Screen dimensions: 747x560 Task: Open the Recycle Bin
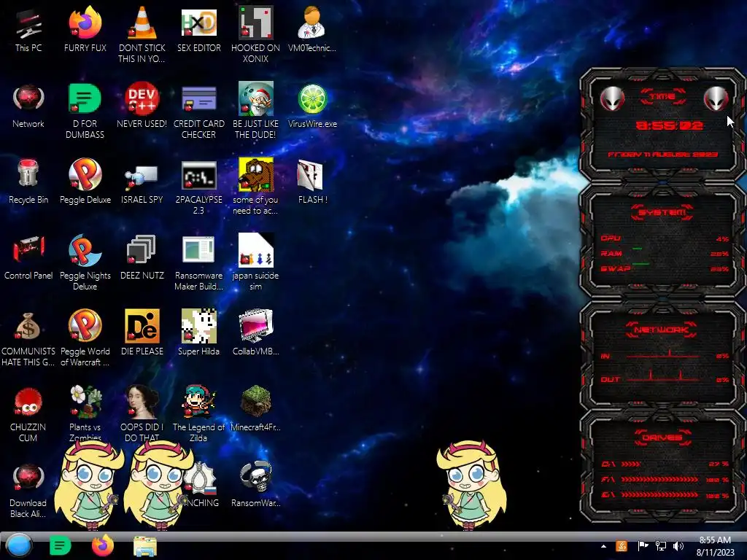[28, 182]
